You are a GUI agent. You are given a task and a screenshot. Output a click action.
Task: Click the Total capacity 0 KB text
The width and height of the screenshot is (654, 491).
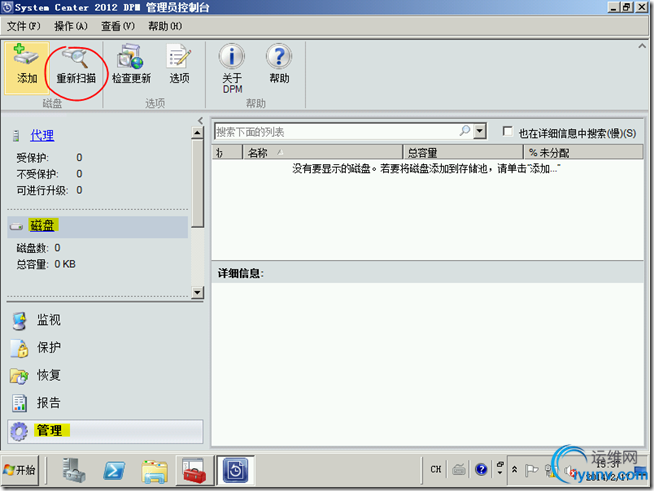click(x=46, y=264)
